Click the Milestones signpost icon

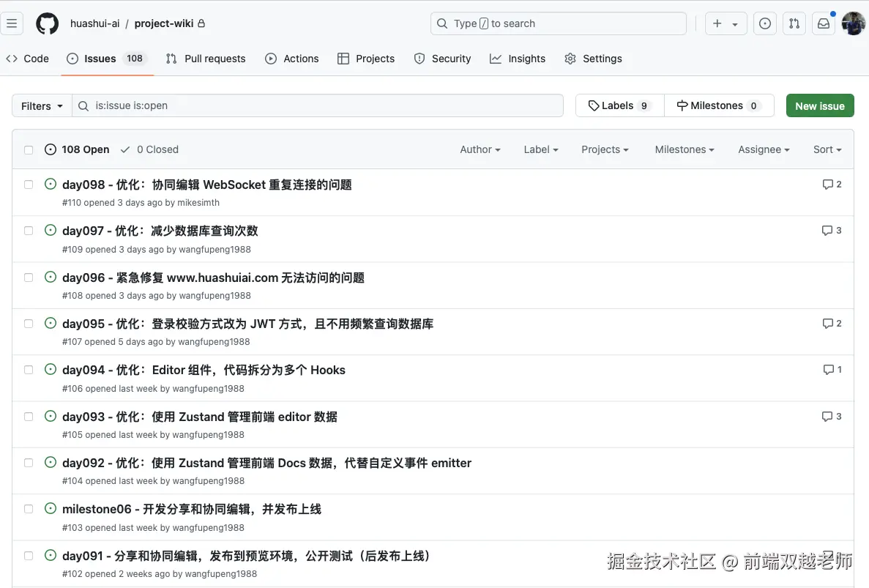(682, 105)
